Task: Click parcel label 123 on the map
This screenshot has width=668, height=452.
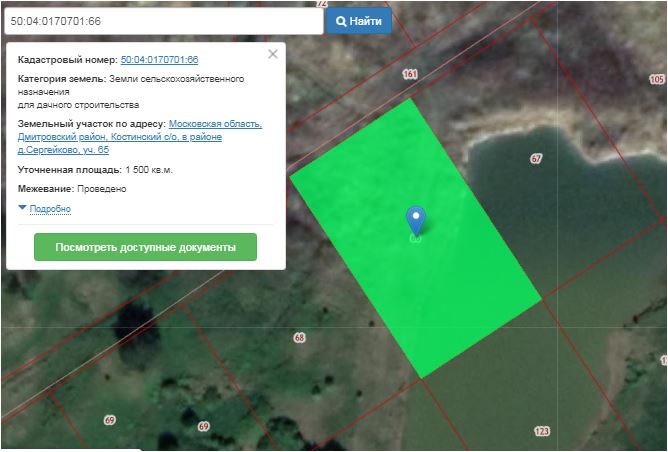Action: [x=542, y=431]
